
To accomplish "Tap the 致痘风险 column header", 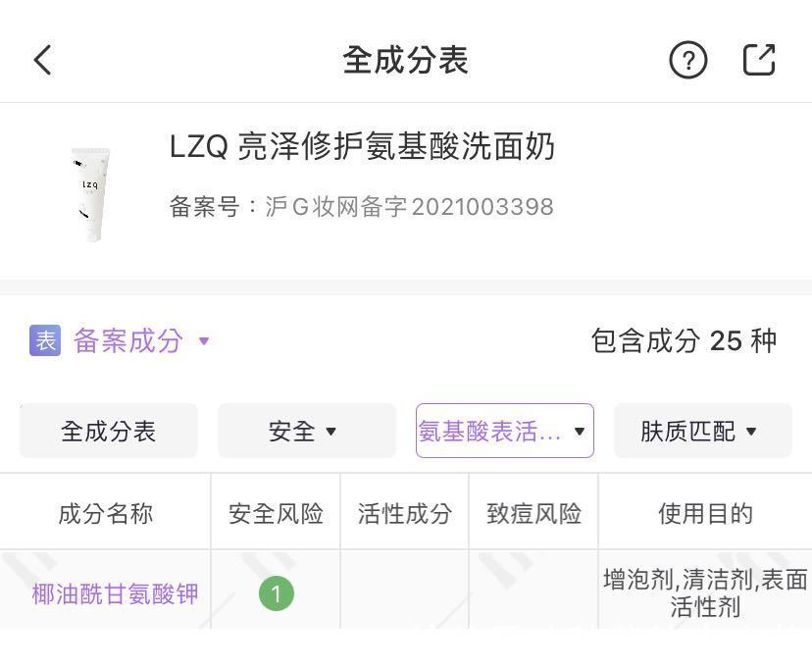I will (533, 512).
